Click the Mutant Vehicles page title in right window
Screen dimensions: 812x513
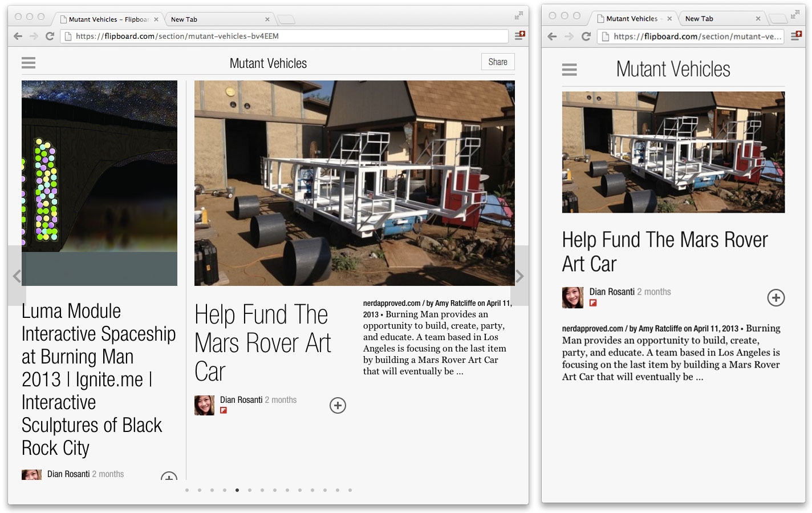(x=673, y=70)
